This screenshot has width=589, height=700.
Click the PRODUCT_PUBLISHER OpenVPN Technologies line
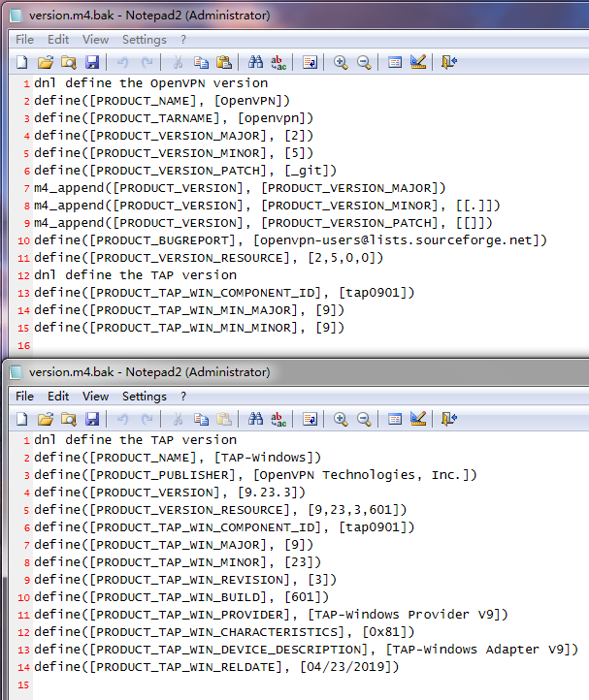tap(255, 475)
